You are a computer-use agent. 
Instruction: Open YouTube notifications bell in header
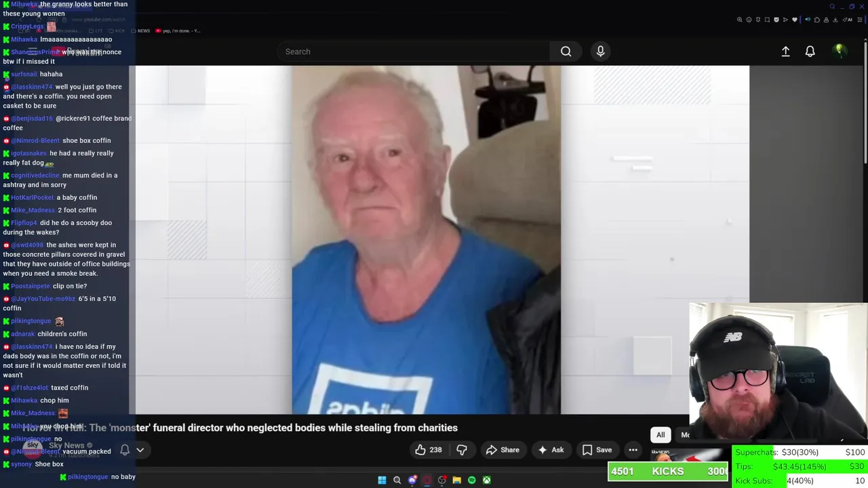[x=810, y=52]
